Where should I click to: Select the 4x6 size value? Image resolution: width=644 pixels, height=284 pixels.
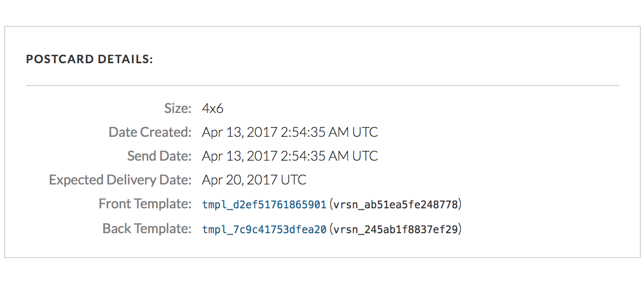(213, 108)
